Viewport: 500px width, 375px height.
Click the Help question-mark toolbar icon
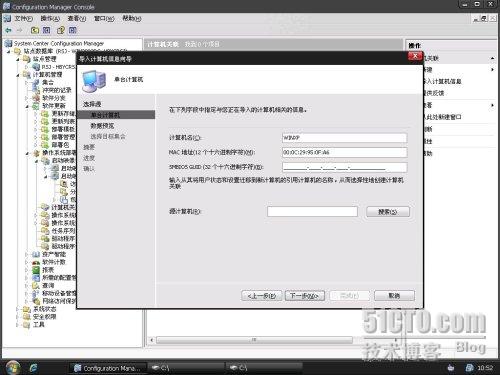(61, 30)
